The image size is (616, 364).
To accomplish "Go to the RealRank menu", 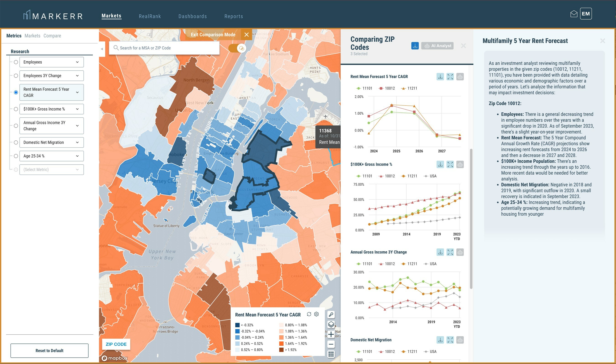I will click(x=150, y=16).
